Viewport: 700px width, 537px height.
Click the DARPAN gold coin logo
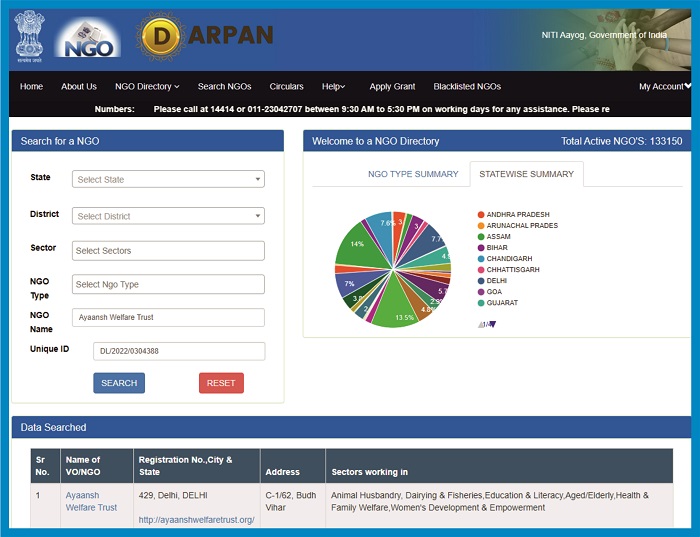point(161,37)
